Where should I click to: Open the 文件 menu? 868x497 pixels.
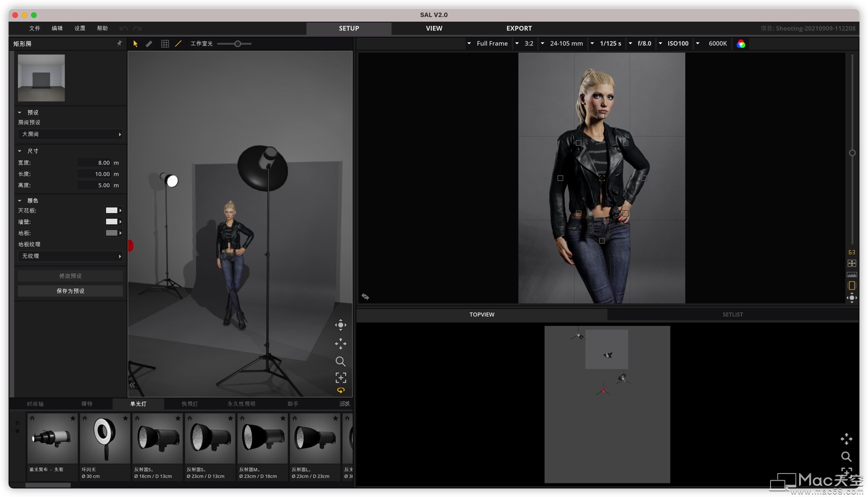[35, 28]
